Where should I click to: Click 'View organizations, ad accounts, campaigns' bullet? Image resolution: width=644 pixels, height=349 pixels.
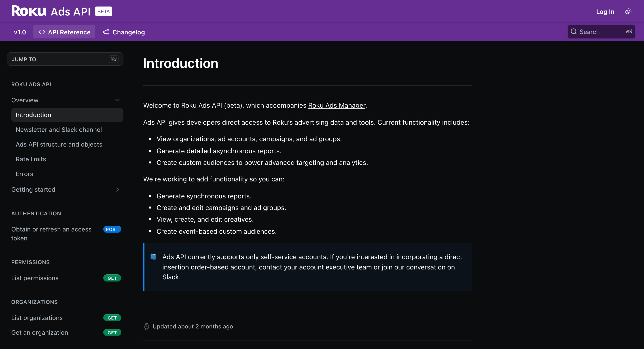[249, 139]
